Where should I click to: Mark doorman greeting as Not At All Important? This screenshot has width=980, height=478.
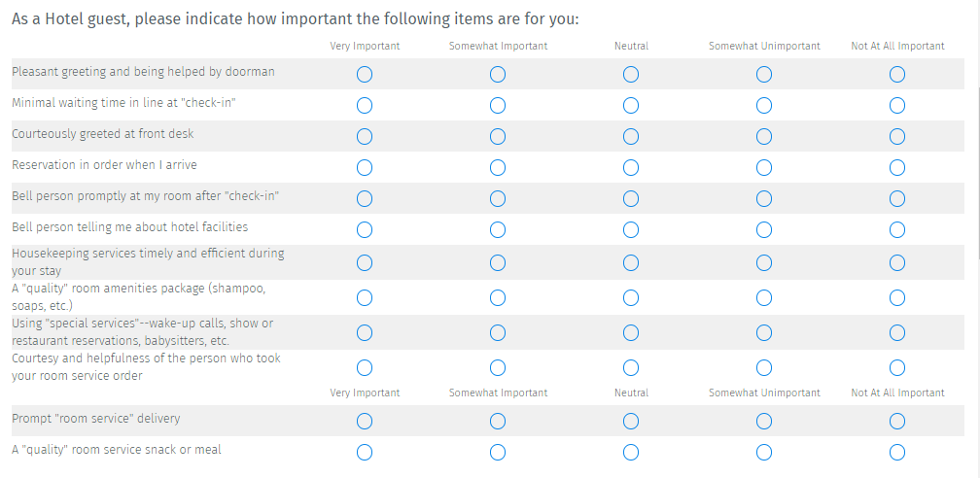[x=897, y=74]
